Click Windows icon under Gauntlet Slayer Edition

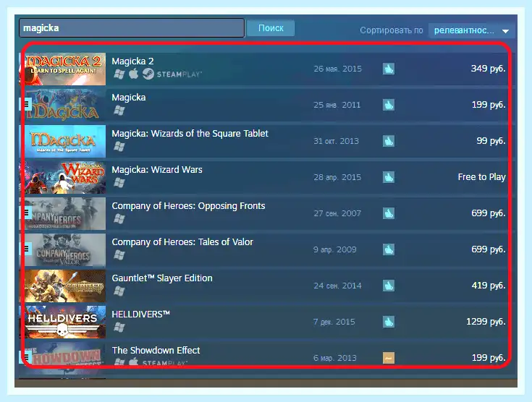coord(119,291)
